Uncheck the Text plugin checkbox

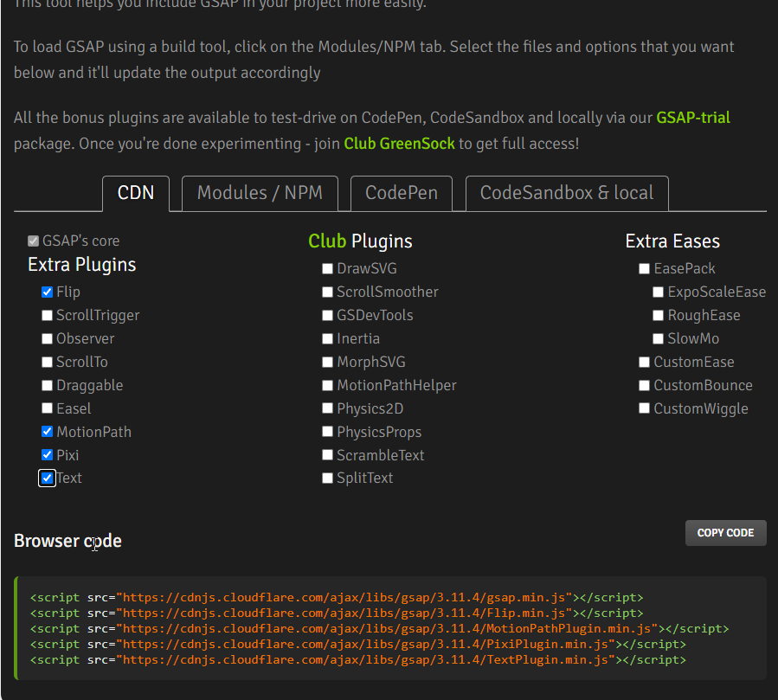pyautogui.click(x=47, y=478)
